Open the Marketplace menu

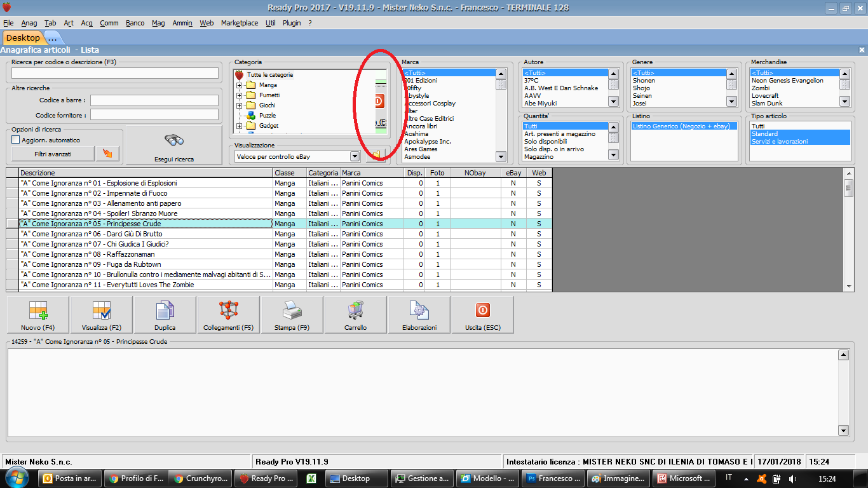coord(240,23)
